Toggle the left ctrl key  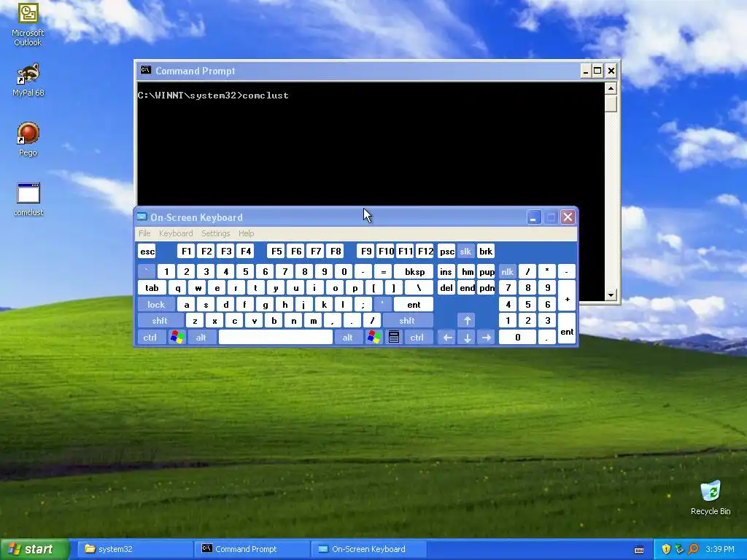click(150, 337)
